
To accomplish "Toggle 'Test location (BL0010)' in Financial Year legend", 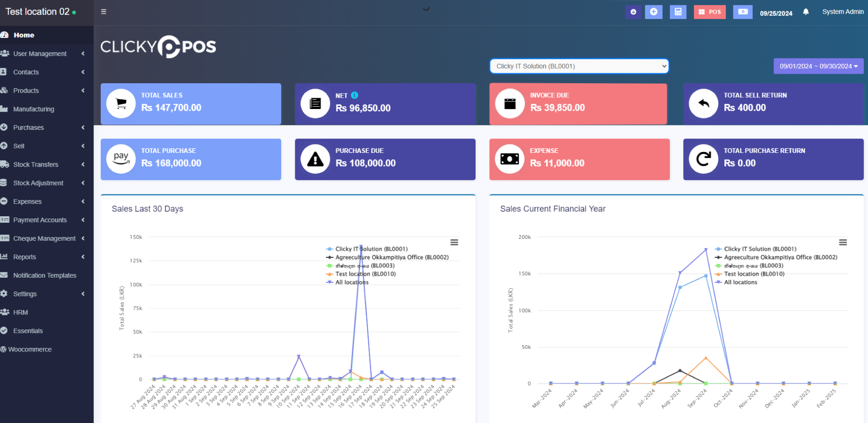I will 754,274.
